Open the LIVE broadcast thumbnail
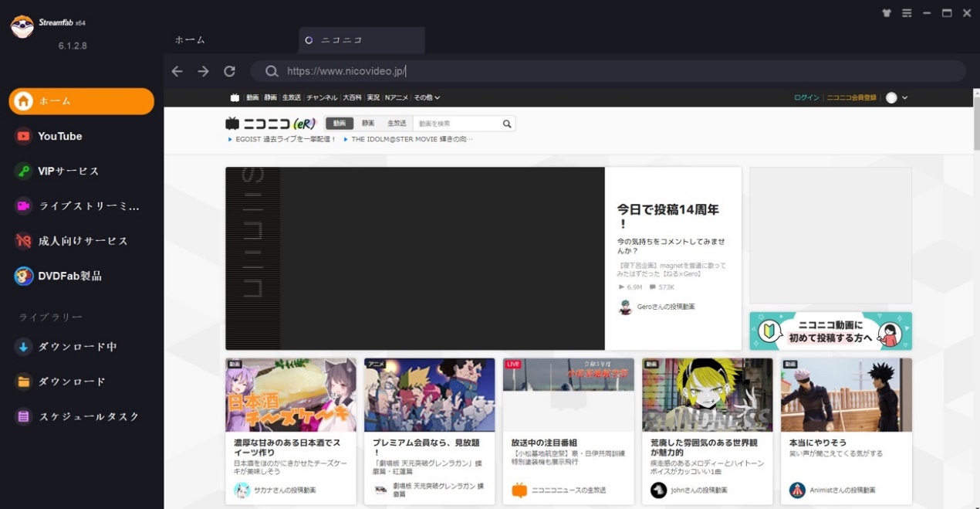The image size is (980, 509). pos(569,395)
